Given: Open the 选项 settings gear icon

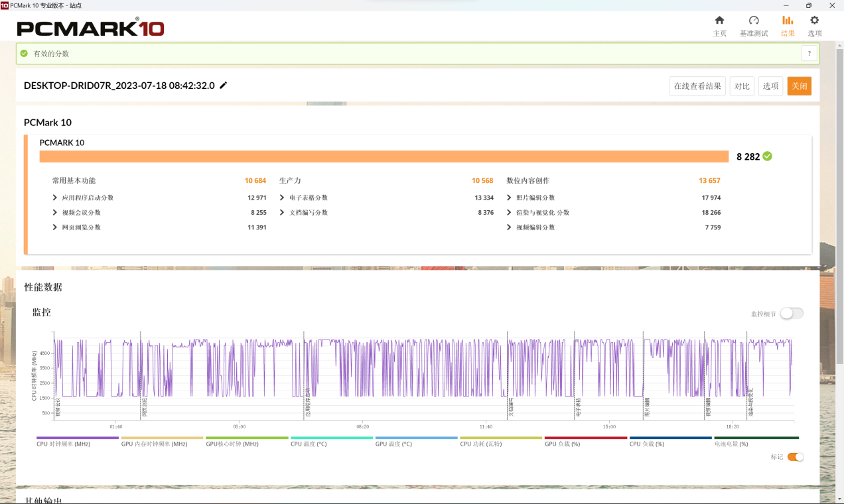Looking at the screenshot, I should (x=814, y=21).
